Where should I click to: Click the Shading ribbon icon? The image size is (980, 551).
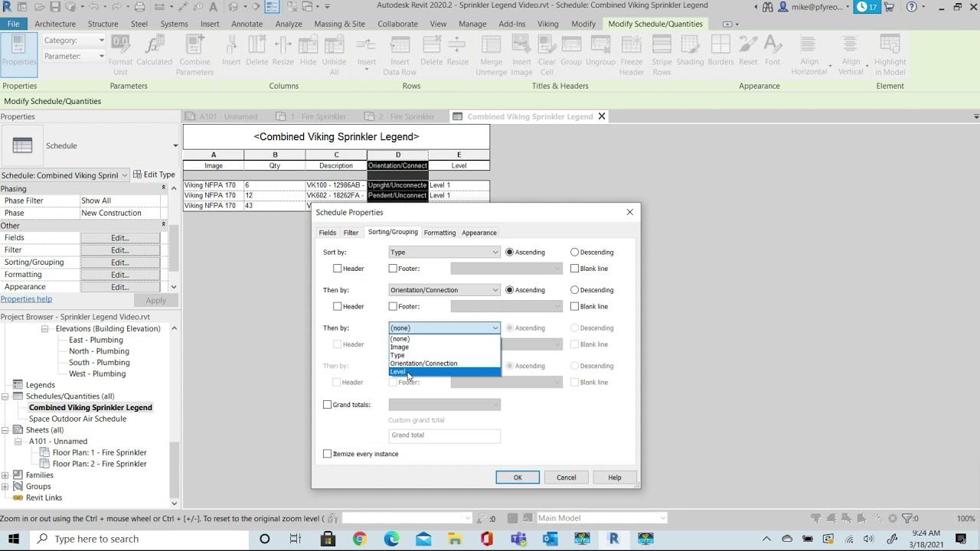tap(690, 45)
